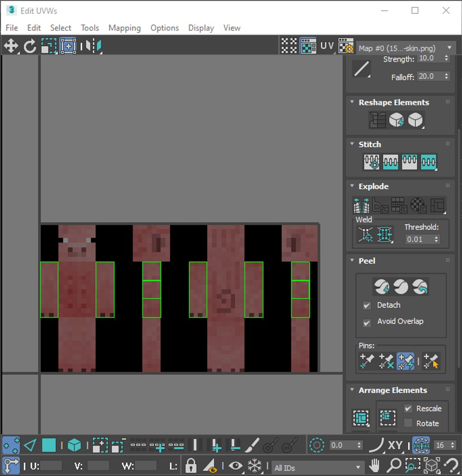Image resolution: width=462 pixels, height=476 pixels.
Task: Open the Options menu
Action: click(165, 28)
